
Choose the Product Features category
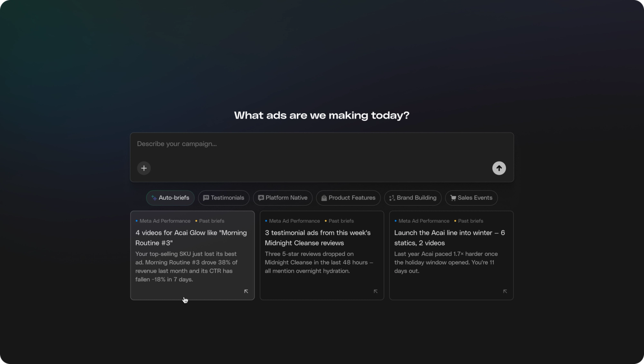coord(348,198)
